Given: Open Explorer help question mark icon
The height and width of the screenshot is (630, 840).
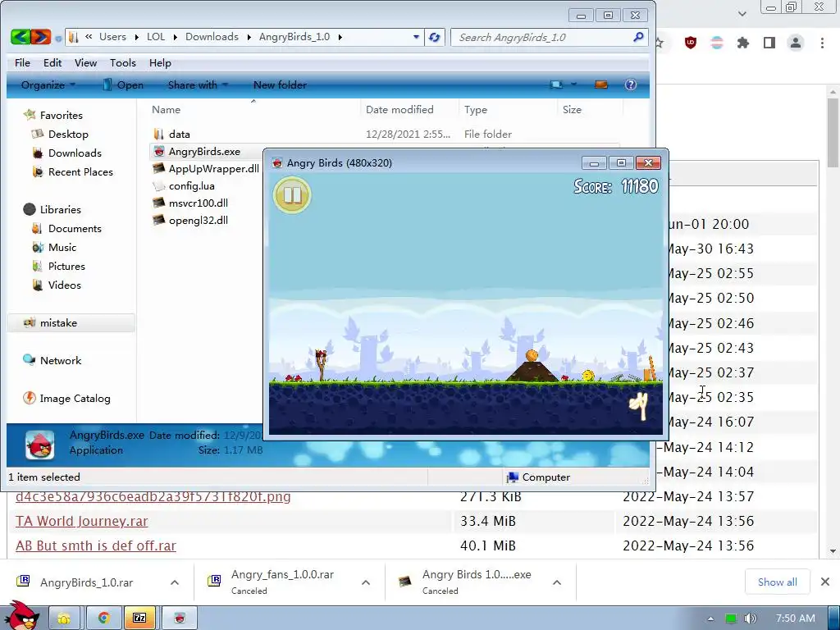Looking at the screenshot, I should click(631, 84).
